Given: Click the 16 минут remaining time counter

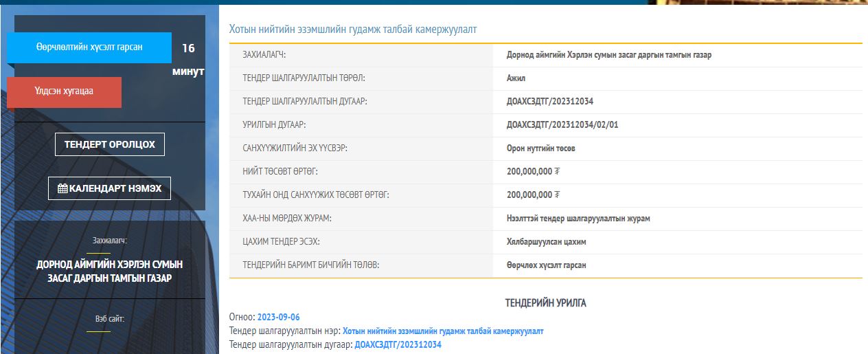Looking at the screenshot, I should click(188, 60).
